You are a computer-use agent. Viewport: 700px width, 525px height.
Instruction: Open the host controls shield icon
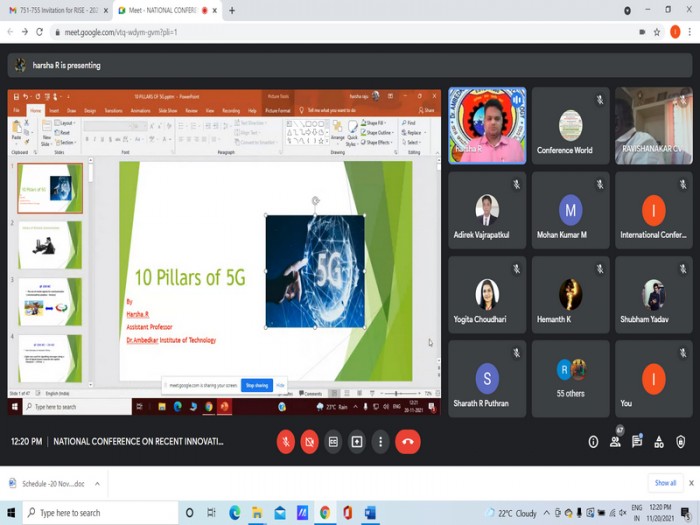[x=681, y=441]
